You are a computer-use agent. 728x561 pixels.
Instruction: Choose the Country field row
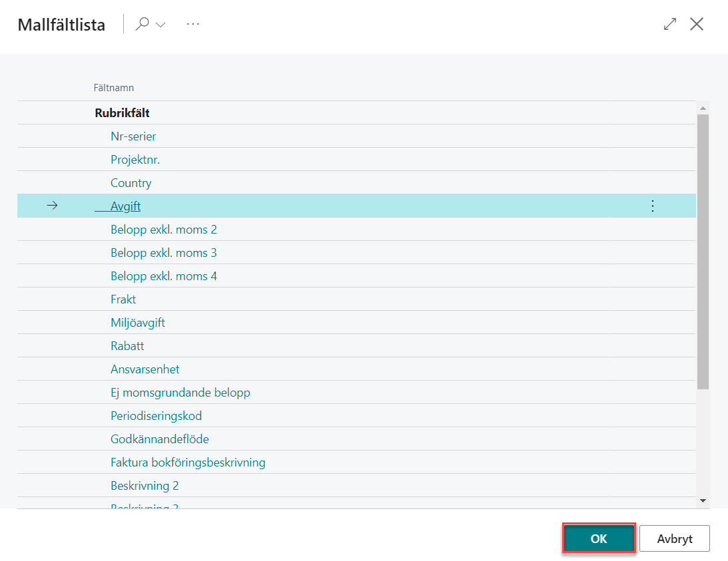click(x=131, y=183)
